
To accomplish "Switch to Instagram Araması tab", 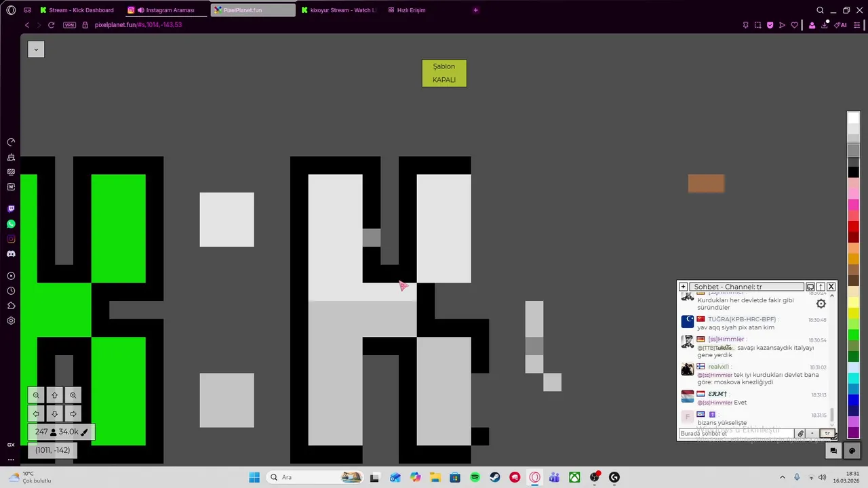I will pos(165,10).
